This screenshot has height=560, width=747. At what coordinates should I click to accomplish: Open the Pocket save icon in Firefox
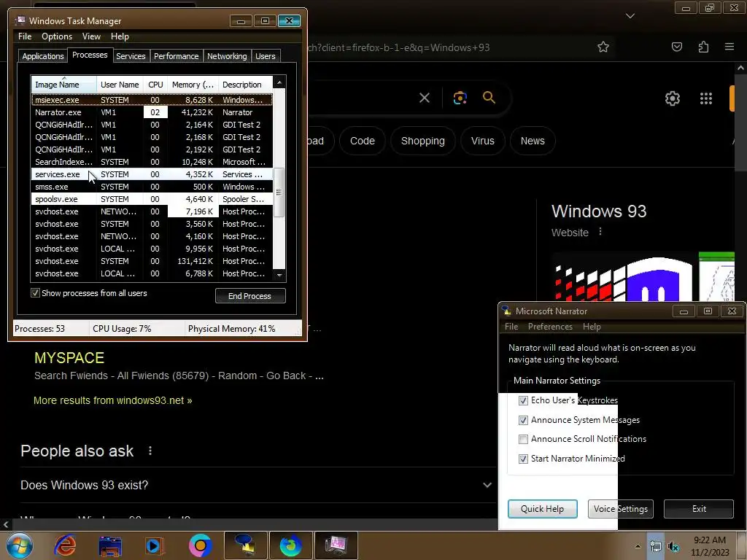(x=676, y=47)
